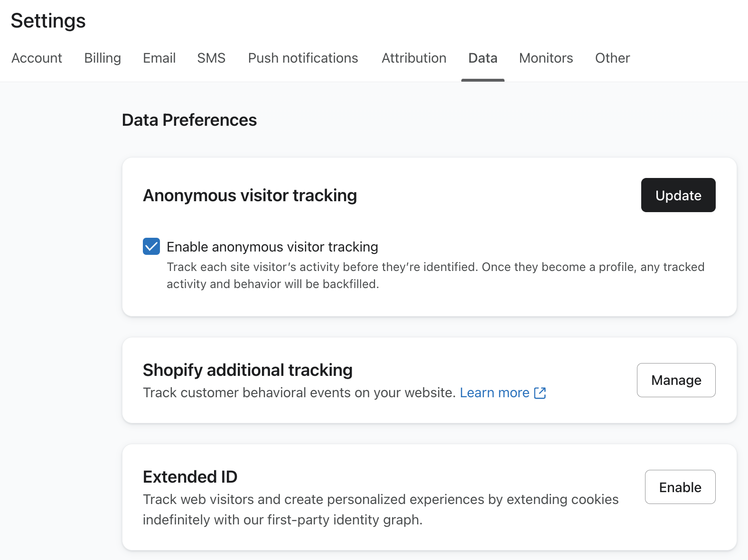Follow the Learn more link
Viewport: 748px width, 560px height.
coord(495,393)
